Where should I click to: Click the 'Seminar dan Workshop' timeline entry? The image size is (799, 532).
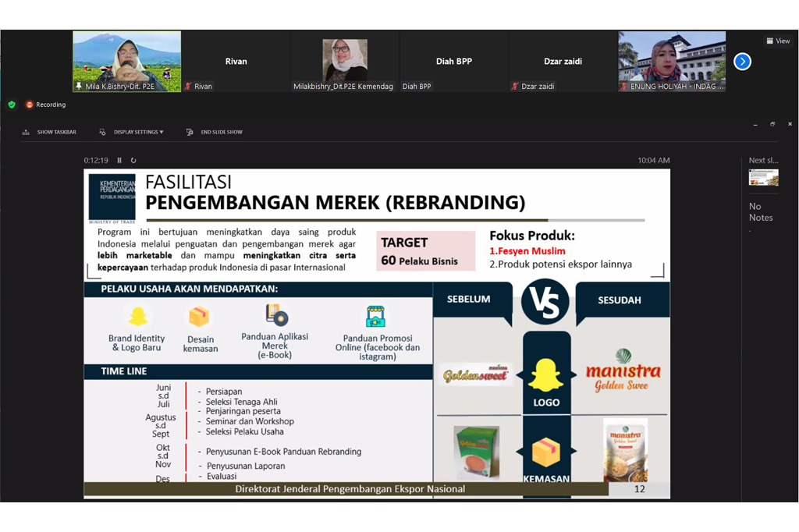[x=250, y=421]
